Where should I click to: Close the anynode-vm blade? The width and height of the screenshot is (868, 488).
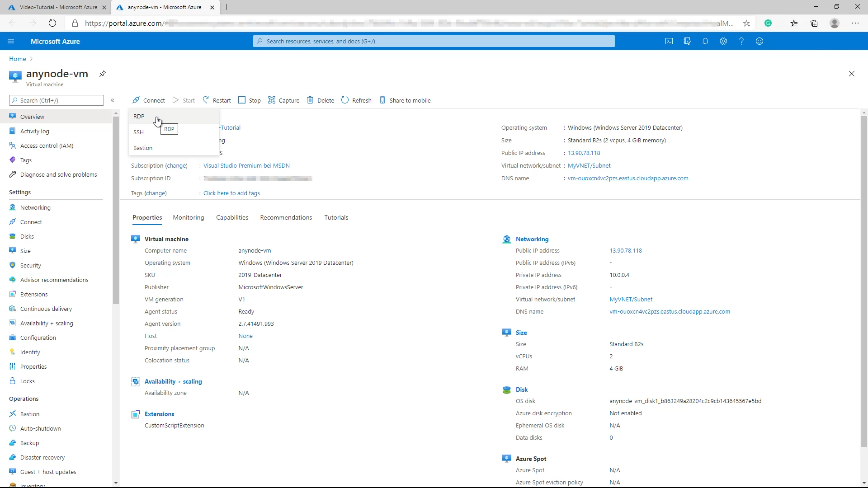coord(852,74)
